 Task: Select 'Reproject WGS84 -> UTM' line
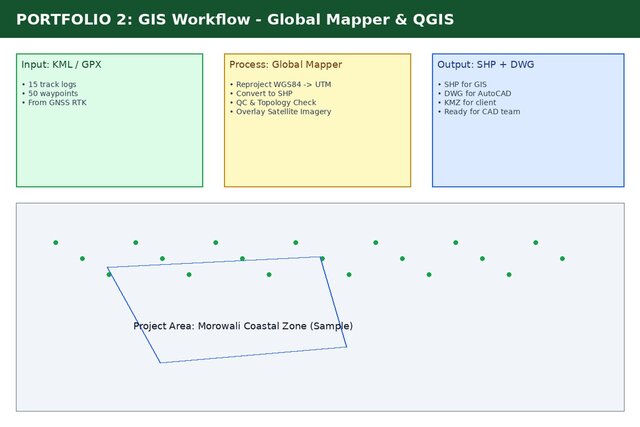point(281,85)
